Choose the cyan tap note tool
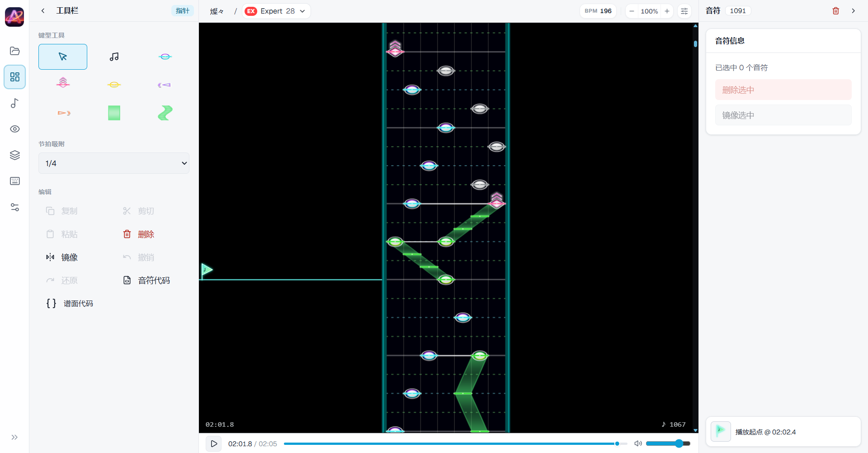Screen dimensions: 868x453 tap(165, 57)
